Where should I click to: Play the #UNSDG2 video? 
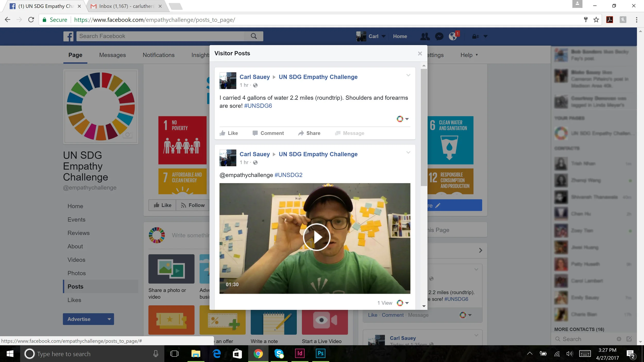pyautogui.click(x=316, y=237)
